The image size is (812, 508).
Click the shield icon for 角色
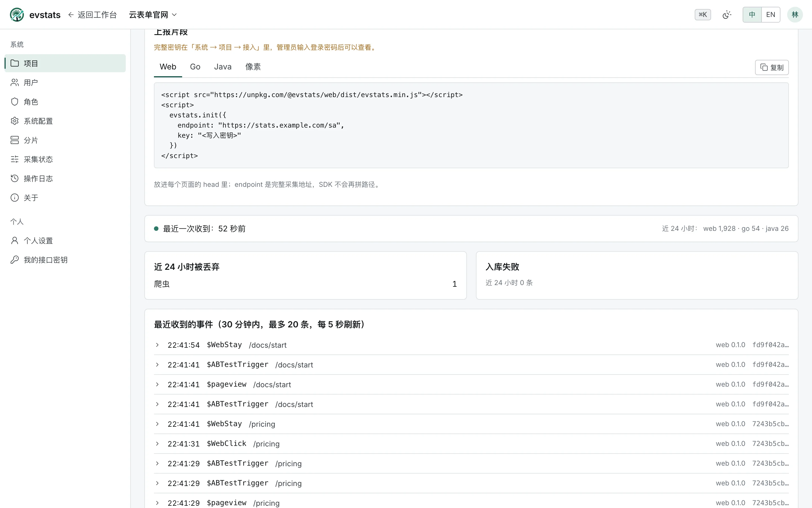14,102
